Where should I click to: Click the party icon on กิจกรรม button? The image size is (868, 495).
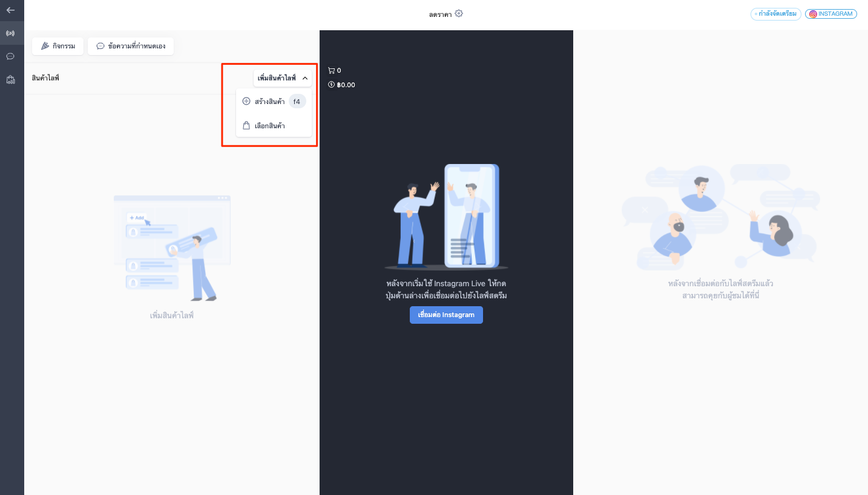click(45, 46)
